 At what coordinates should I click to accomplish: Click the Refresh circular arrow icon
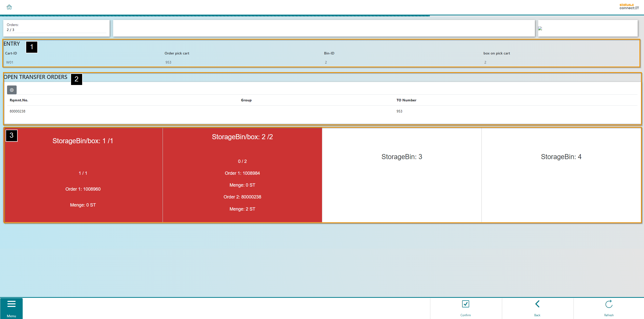609,304
